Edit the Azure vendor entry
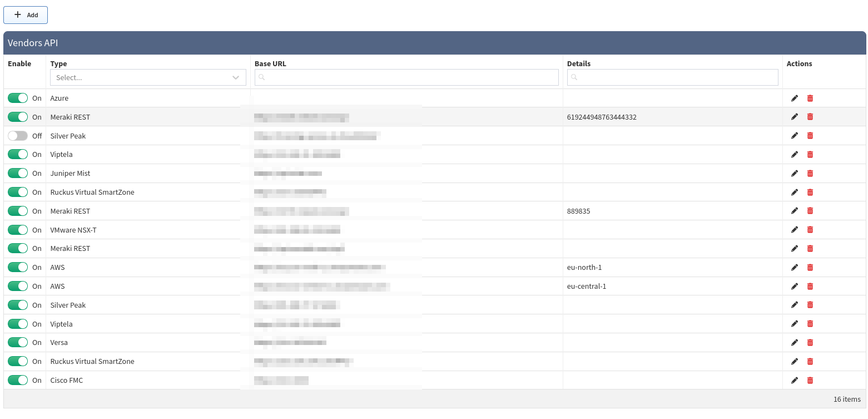Image resolution: width=868 pixels, height=419 pixels. click(x=795, y=98)
